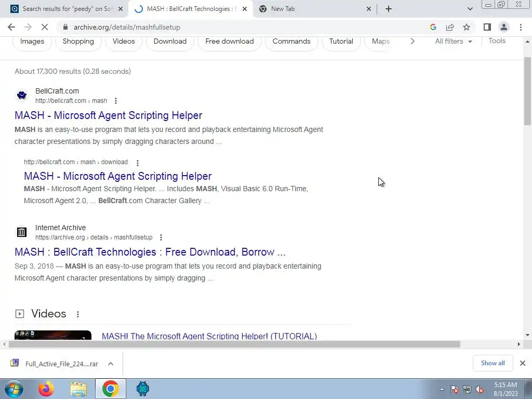
Task: Open the clock showing 5:15 AM
Action: tap(506, 389)
